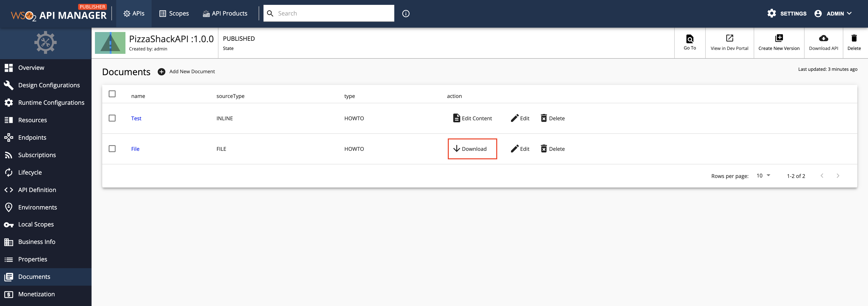Open Settings via the gear icon

pos(772,14)
